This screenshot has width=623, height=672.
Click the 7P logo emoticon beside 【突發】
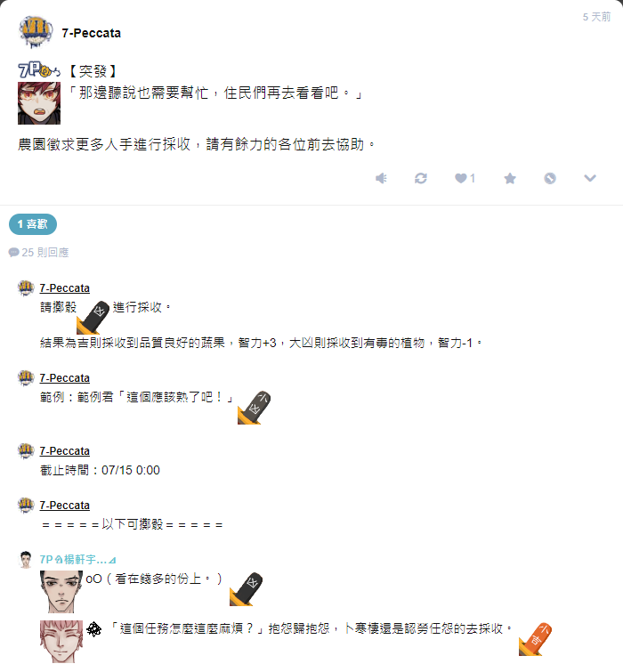point(39,69)
